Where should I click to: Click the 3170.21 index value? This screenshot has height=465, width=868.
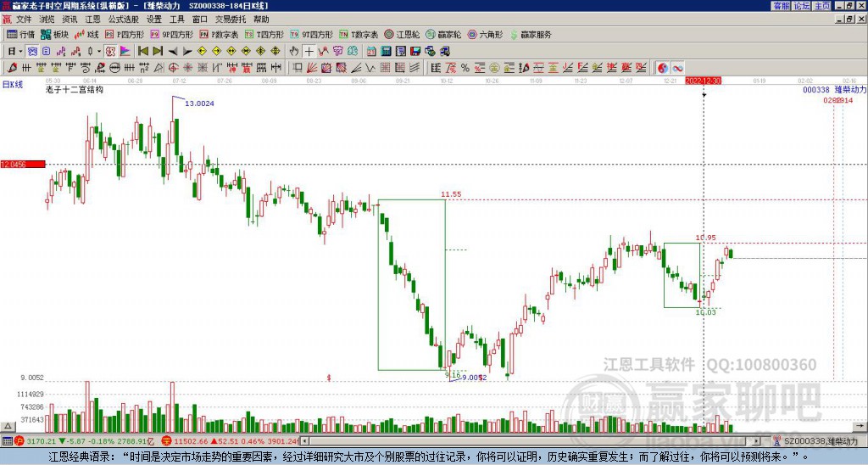tap(41, 441)
